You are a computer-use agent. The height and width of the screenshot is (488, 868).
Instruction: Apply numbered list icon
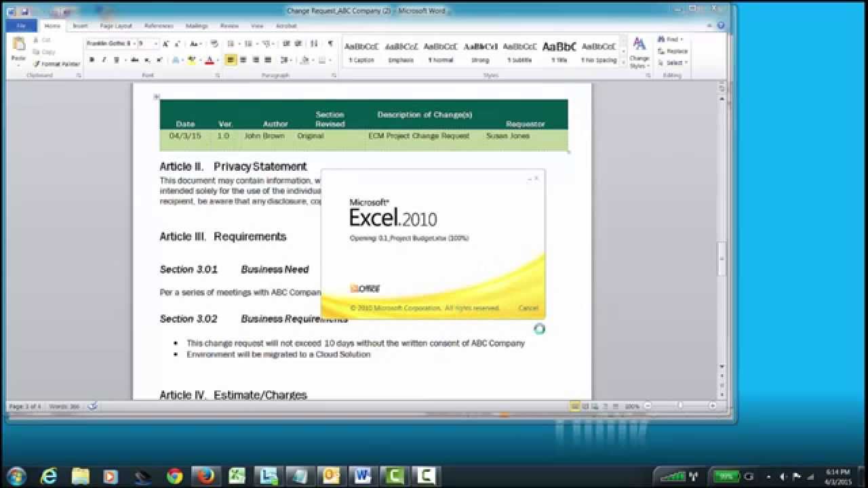248,43
